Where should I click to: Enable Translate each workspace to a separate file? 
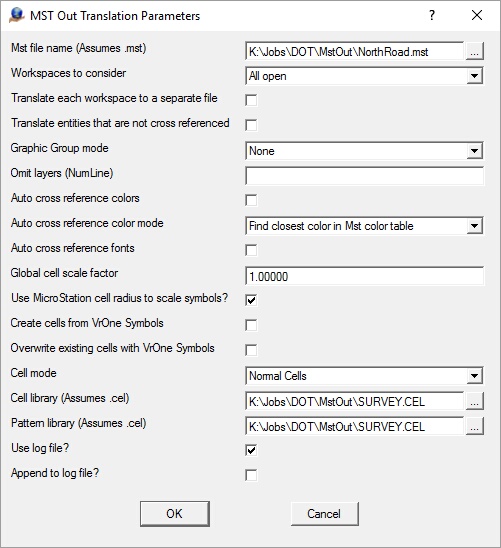(x=251, y=100)
